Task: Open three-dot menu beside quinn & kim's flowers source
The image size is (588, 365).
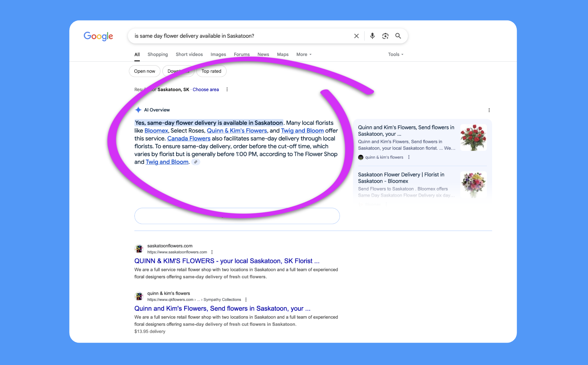Action: [409, 157]
